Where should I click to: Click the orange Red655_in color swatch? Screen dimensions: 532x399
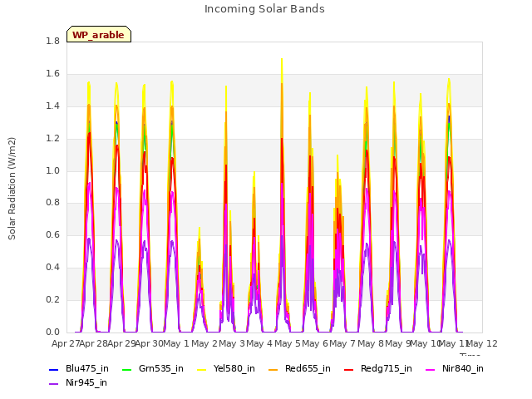(273, 369)
